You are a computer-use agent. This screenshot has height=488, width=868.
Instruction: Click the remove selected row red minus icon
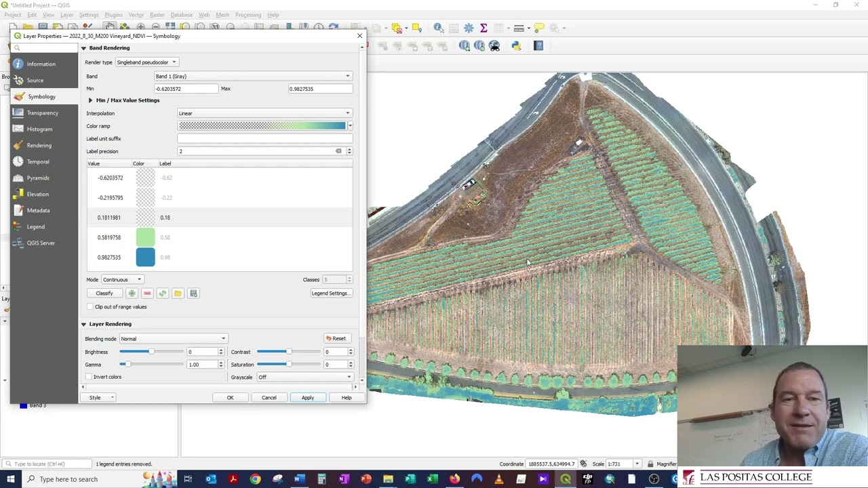coord(147,293)
